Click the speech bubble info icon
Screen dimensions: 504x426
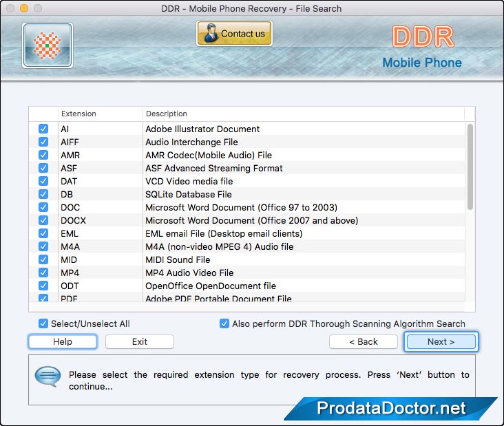[x=48, y=376]
